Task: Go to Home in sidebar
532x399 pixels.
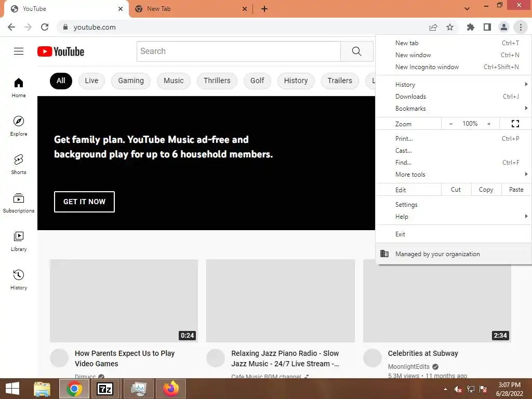Action: click(19, 87)
